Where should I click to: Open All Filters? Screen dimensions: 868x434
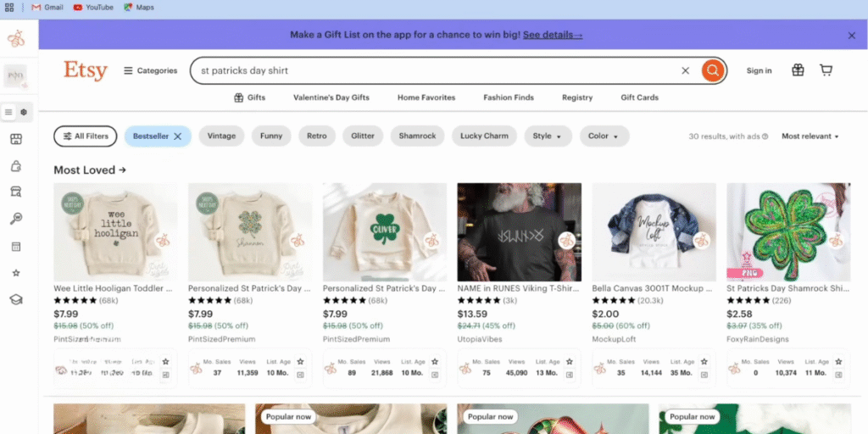coord(86,136)
